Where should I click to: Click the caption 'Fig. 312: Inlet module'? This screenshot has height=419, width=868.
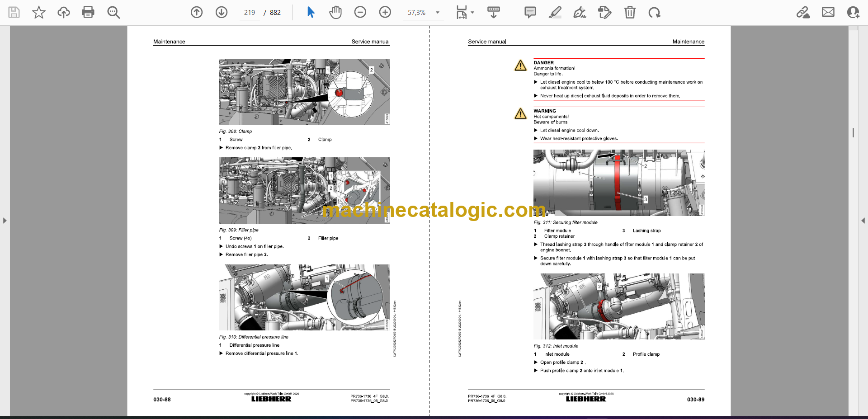tap(556, 346)
